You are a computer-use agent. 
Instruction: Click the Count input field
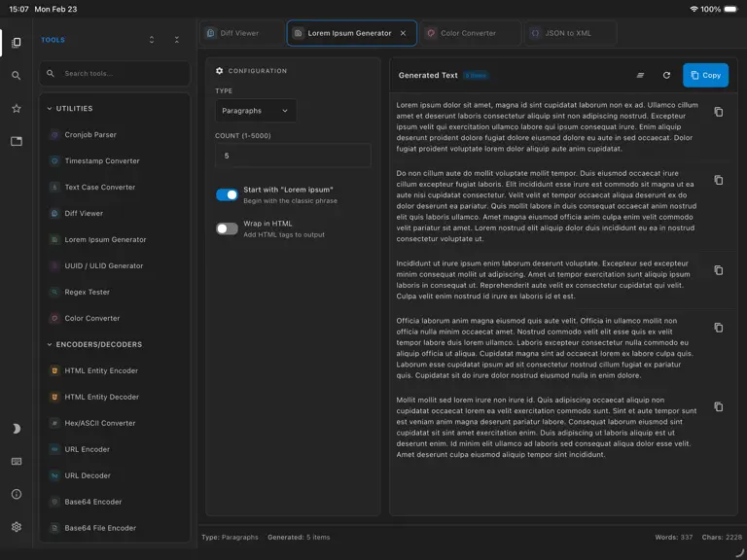coord(293,156)
